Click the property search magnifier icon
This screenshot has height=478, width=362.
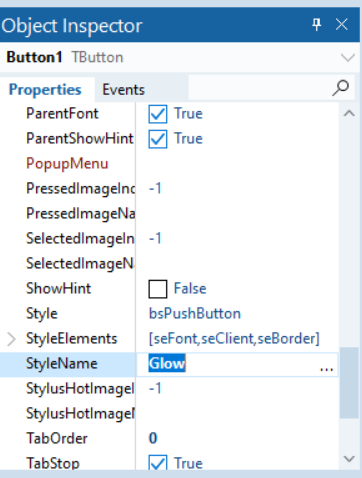coord(340,88)
